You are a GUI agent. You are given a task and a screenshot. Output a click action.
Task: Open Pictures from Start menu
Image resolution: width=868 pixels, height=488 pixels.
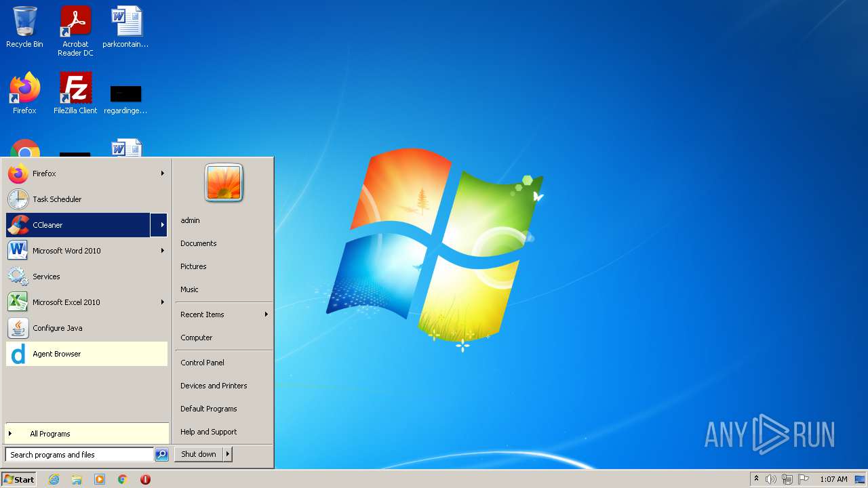click(x=193, y=266)
